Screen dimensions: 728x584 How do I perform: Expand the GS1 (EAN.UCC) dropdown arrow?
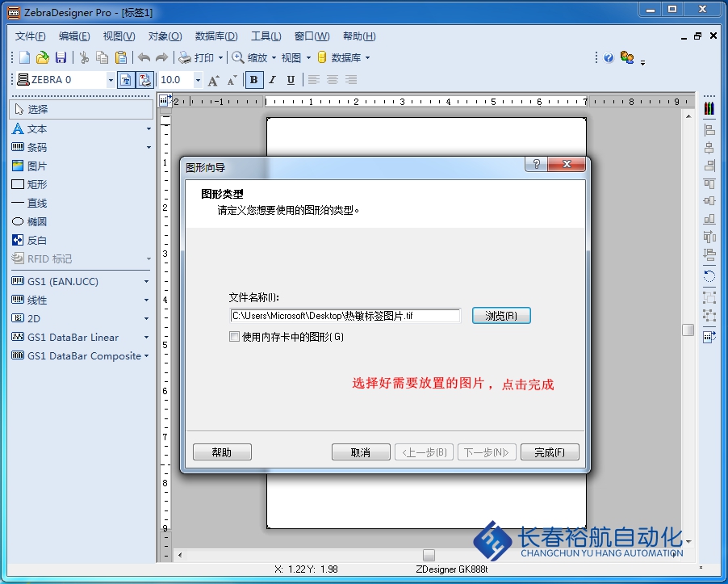pyautogui.click(x=146, y=281)
